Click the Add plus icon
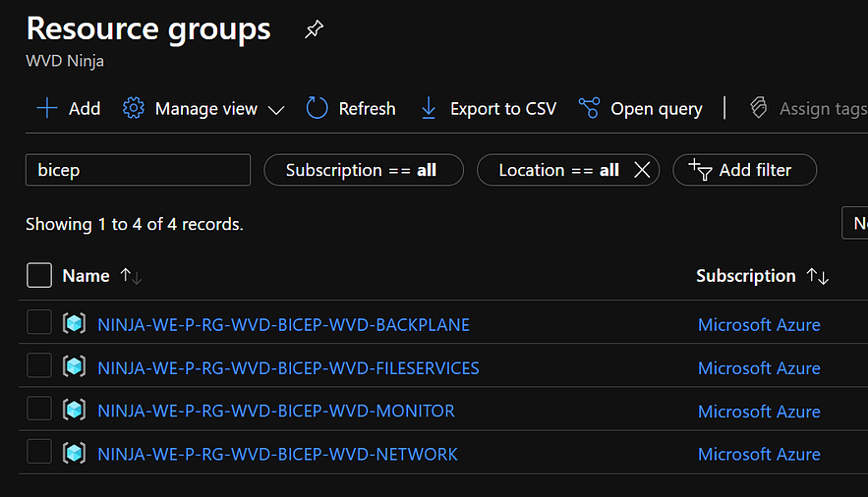This screenshot has width=868, height=497. 47,108
